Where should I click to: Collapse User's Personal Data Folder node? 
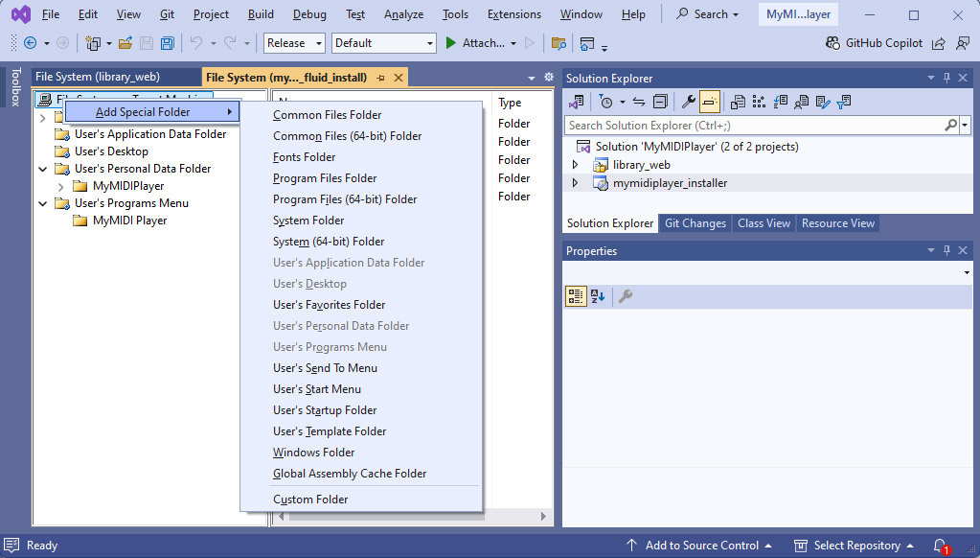[42, 169]
